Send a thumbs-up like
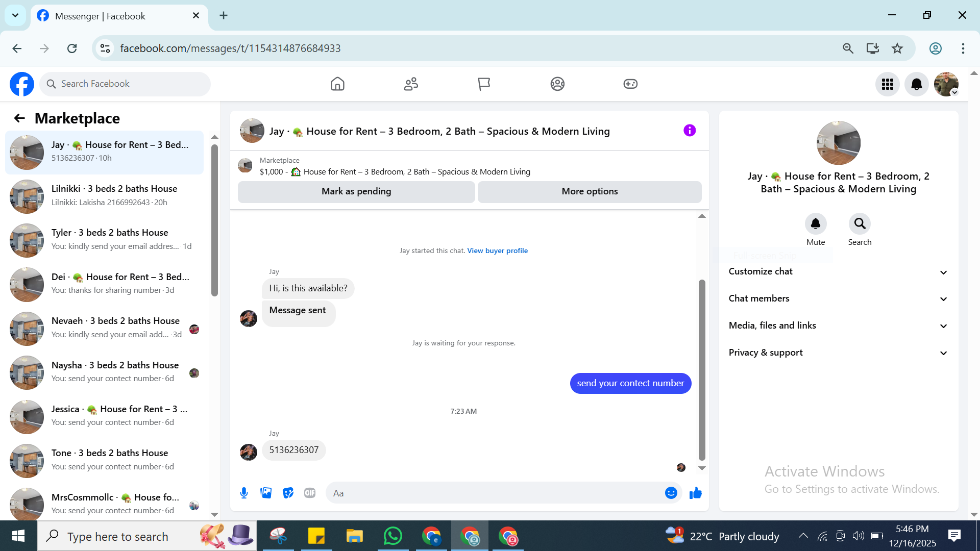 click(x=696, y=493)
